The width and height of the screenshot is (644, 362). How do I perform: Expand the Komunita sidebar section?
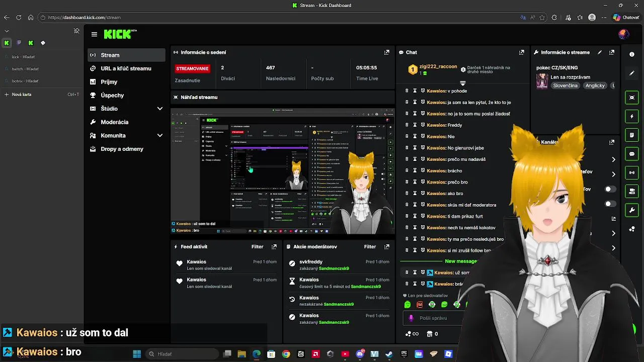point(159,135)
